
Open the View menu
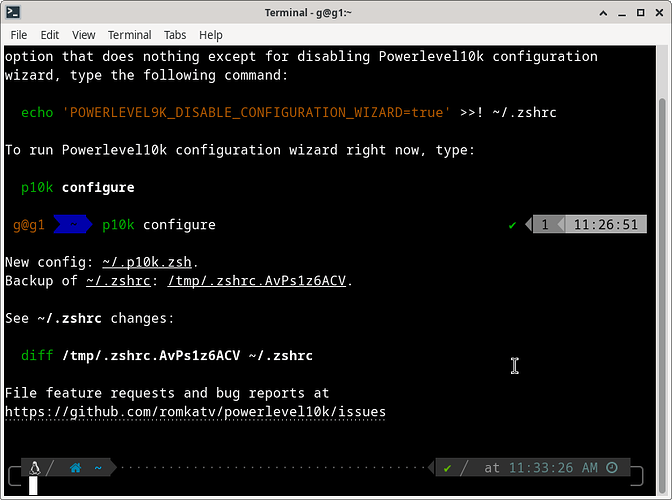[84, 35]
